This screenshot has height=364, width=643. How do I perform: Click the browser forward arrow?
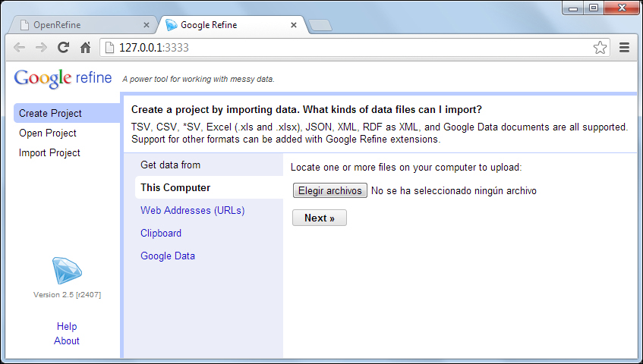click(42, 48)
